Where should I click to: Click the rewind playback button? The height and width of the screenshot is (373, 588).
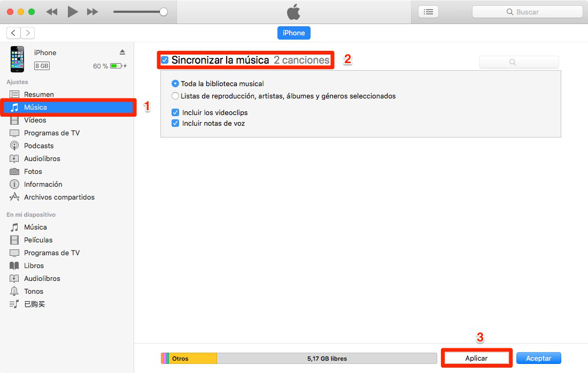point(52,12)
